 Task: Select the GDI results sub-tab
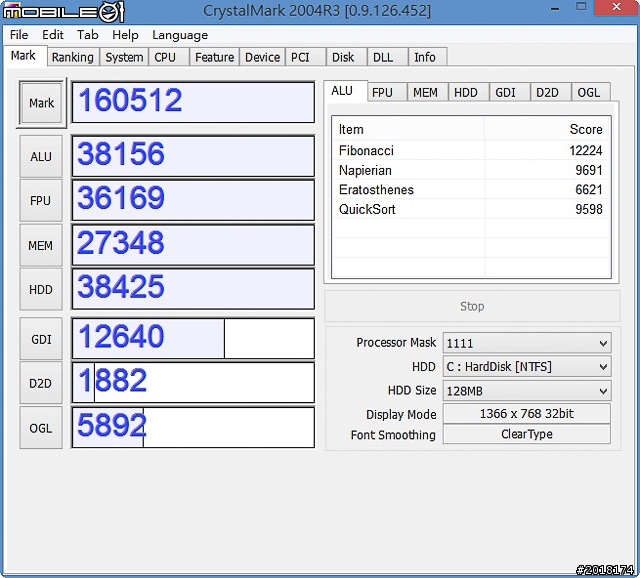pyautogui.click(x=509, y=92)
